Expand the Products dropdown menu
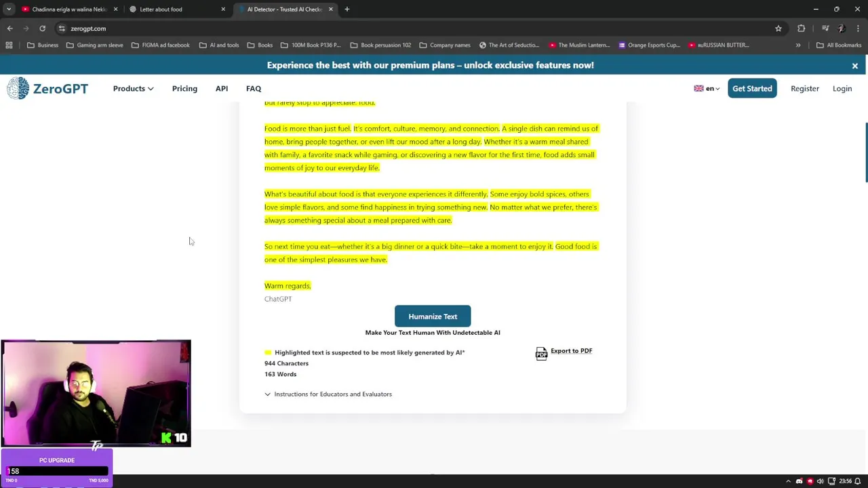 coord(133,89)
